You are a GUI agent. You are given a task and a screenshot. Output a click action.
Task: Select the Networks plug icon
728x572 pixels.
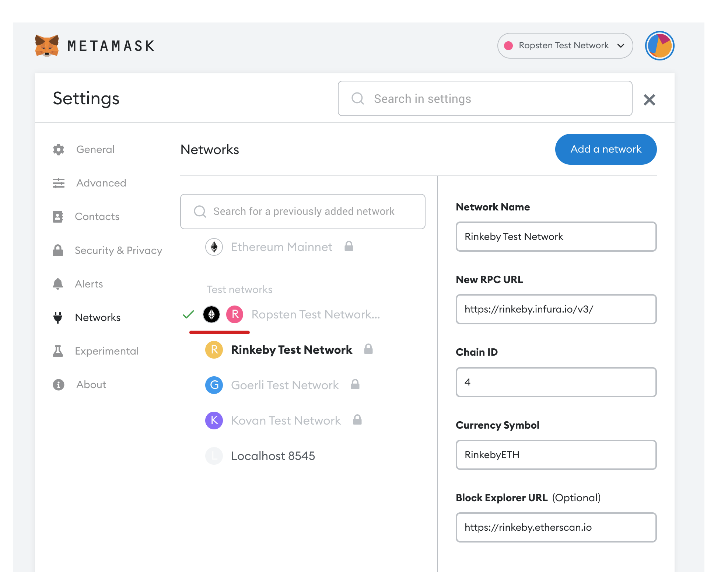58,317
